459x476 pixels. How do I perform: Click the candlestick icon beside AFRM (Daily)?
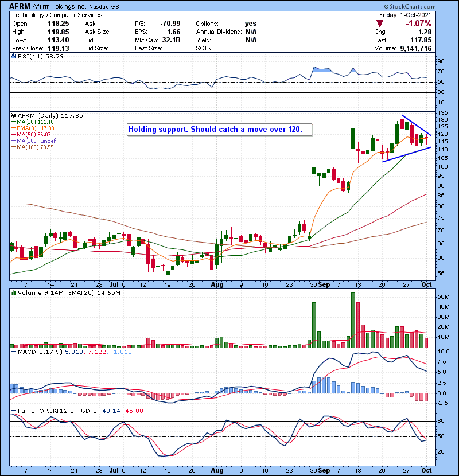point(13,115)
